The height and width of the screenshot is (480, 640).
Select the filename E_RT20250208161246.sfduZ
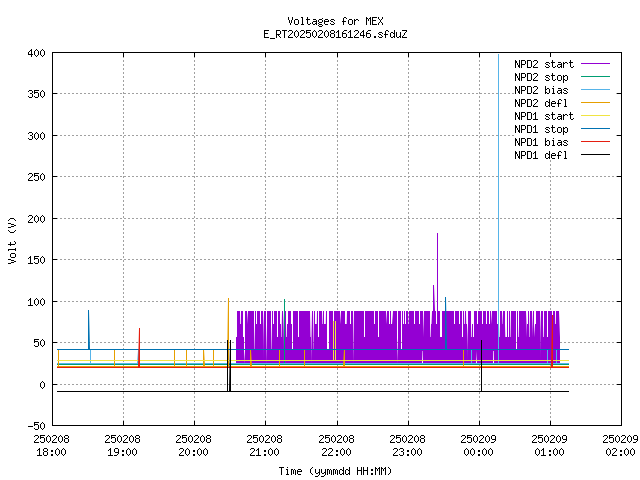tap(335, 34)
